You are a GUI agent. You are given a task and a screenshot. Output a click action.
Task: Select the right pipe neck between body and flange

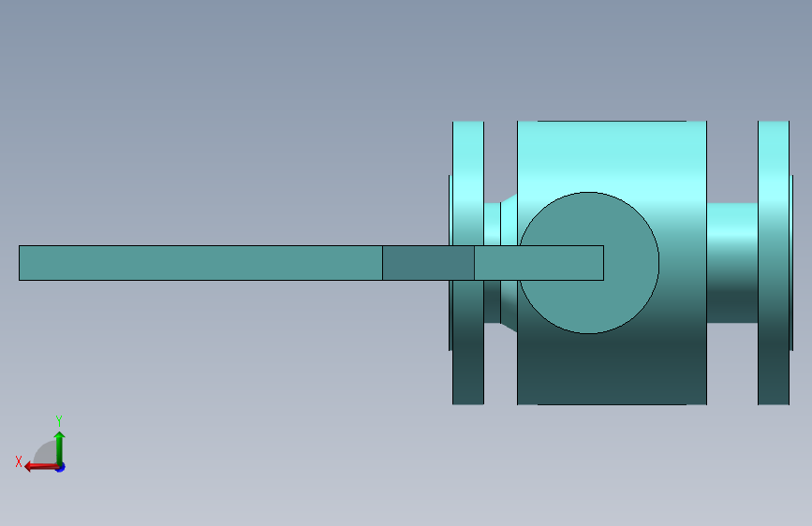pos(732,263)
